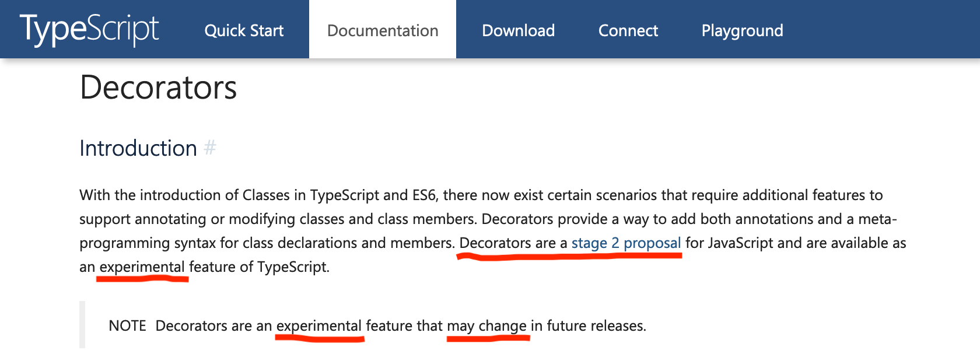Launch the Playground
Screen dimensions: 980x364
(742, 30)
